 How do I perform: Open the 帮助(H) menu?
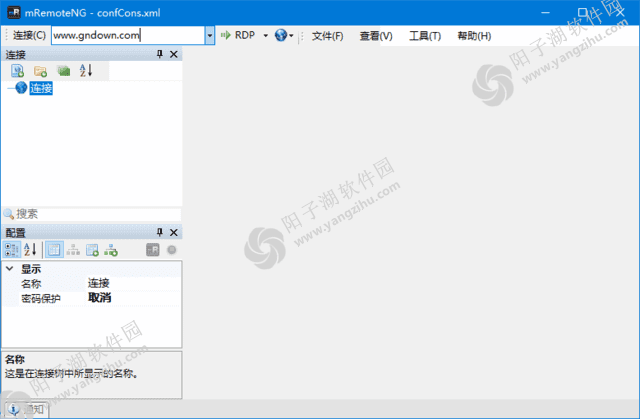(474, 36)
